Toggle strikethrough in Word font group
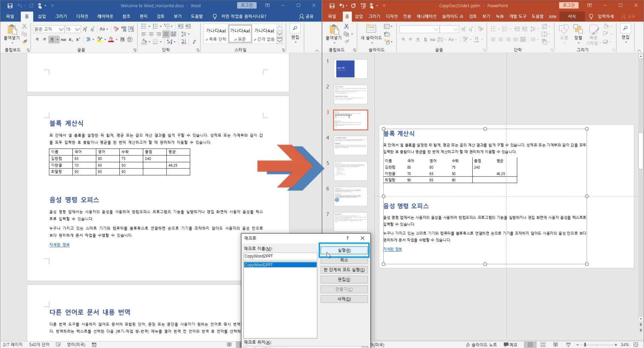 click(63, 40)
